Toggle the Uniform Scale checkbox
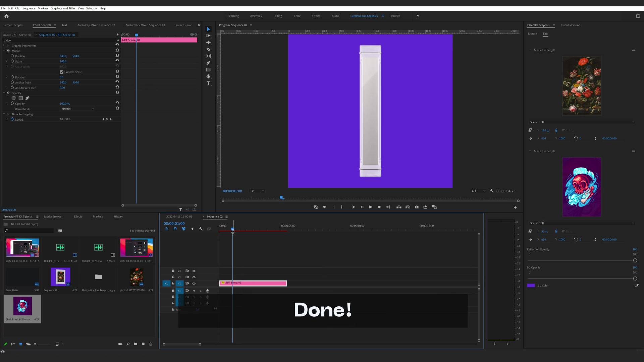 click(62, 72)
